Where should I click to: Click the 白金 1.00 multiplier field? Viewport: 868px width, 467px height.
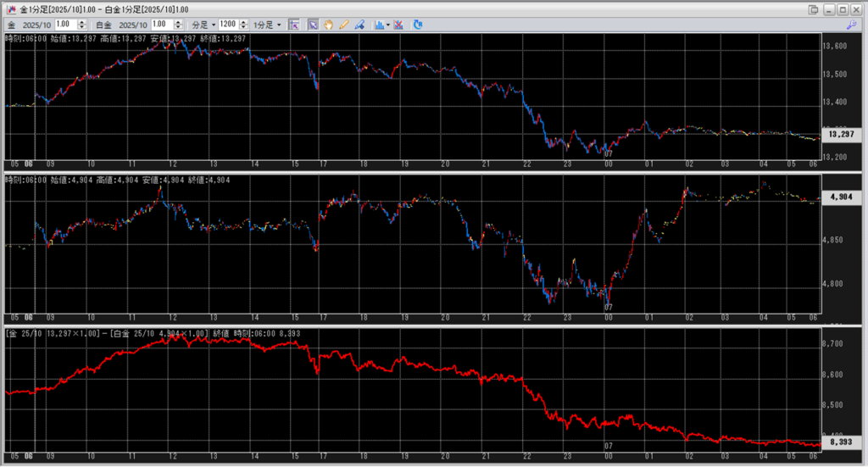tap(163, 25)
